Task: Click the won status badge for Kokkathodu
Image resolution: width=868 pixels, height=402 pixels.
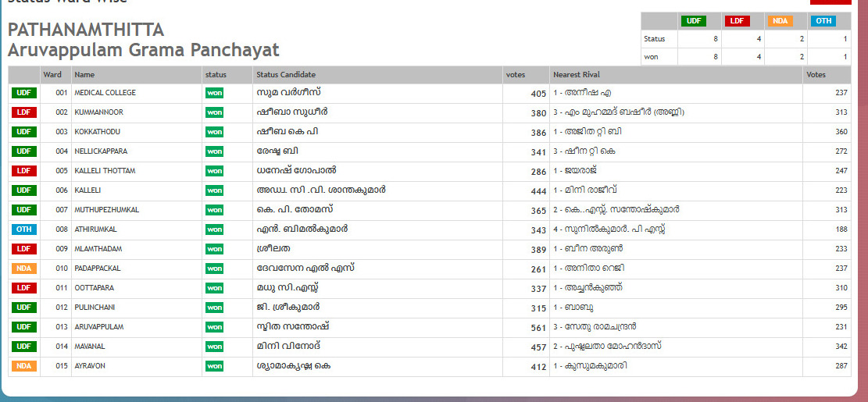Action: tap(214, 132)
